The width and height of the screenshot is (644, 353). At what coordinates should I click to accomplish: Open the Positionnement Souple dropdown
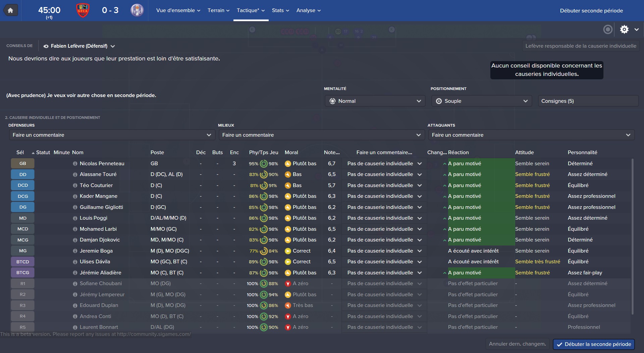(x=482, y=101)
